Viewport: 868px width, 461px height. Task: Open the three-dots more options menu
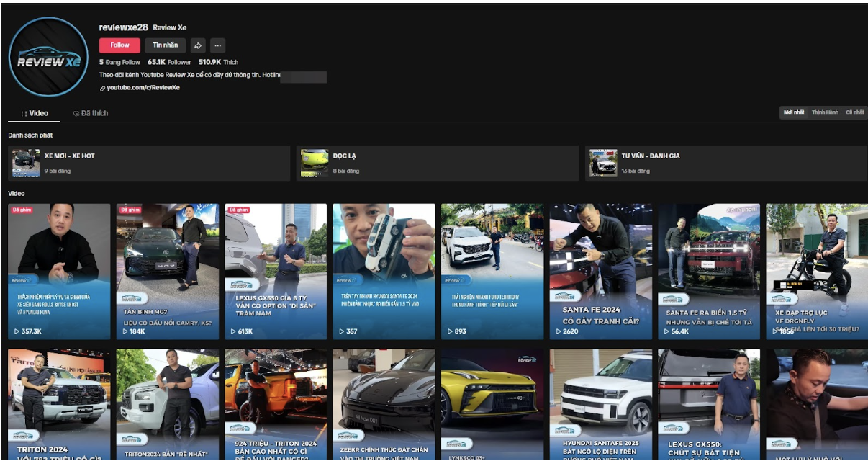[x=218, y=45]
